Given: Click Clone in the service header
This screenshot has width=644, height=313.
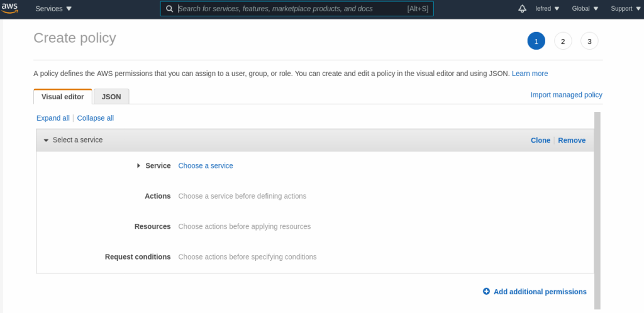Looking at the screenshot, I should click(x=540, y=140).
